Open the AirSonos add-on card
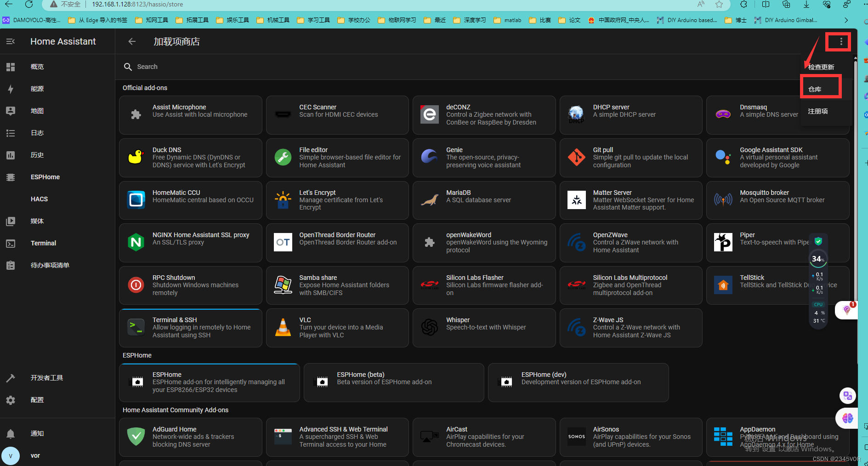This screenshot has width=868, height=466. click(631, 437)
